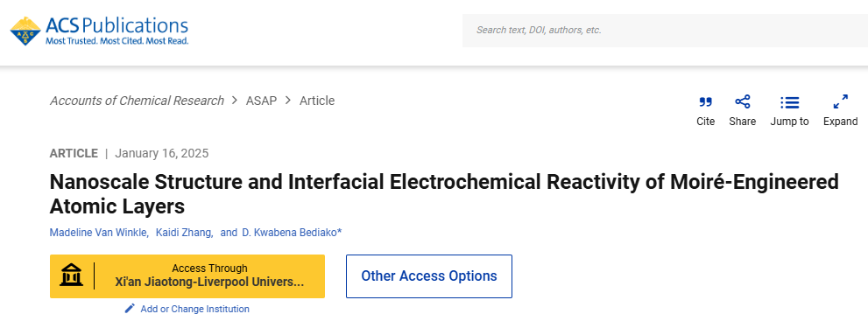This screenshot has height=321, width=868.
Task: Click the institution building icon
Action: [x=72, y=276]
